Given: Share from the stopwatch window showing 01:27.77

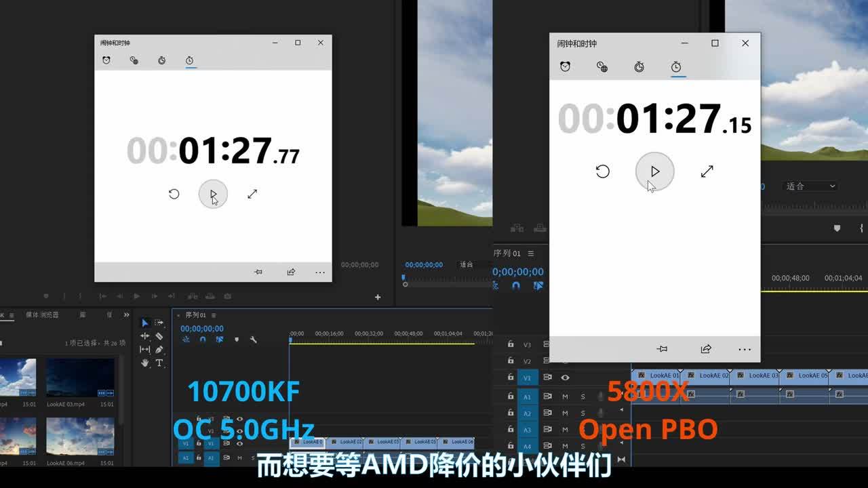Looking at the screenshot, I should (291, 272).
